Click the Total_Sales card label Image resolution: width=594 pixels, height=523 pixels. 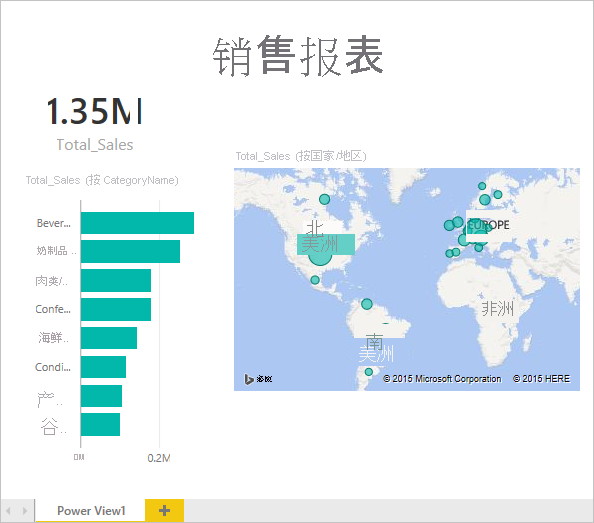tap(95, 145)
